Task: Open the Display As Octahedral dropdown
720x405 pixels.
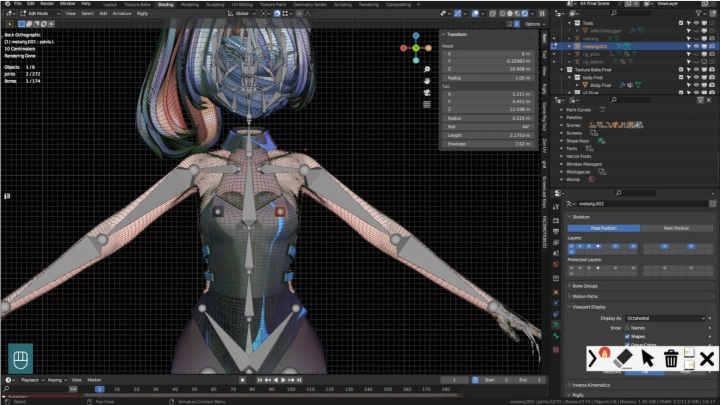Action: pos(665,318)
